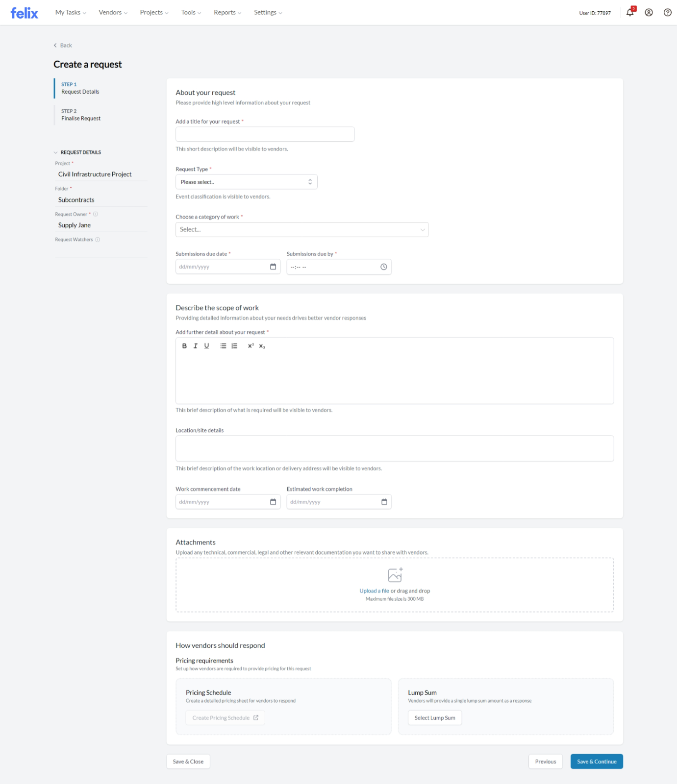
Task: Click the Select Lump Sum button
Action: tap(435, 718)
